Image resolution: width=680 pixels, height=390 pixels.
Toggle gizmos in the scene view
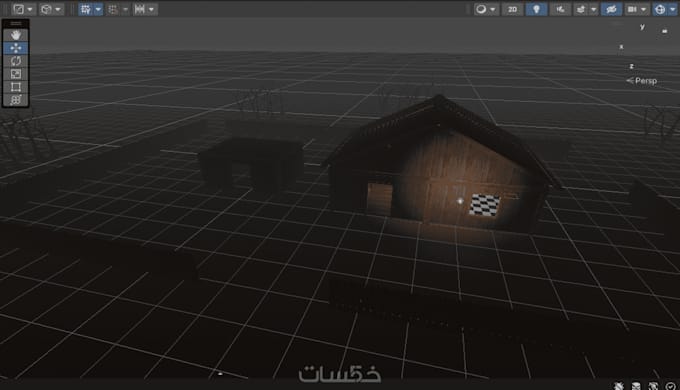660,9
